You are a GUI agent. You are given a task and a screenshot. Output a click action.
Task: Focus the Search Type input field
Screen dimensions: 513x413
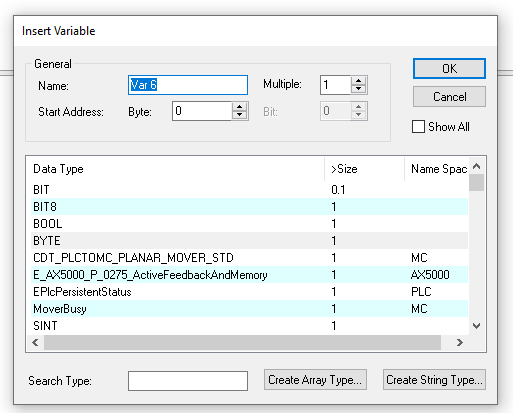[x=188, y=381]
